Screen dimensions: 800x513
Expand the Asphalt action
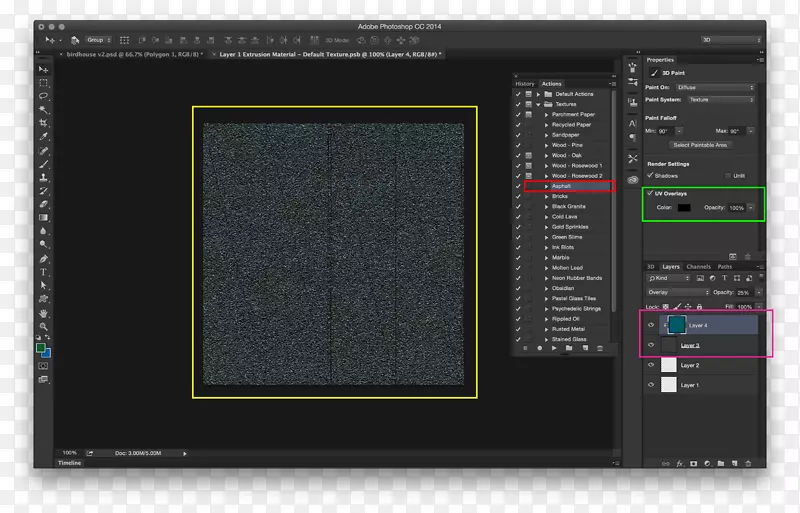[546, 186]
